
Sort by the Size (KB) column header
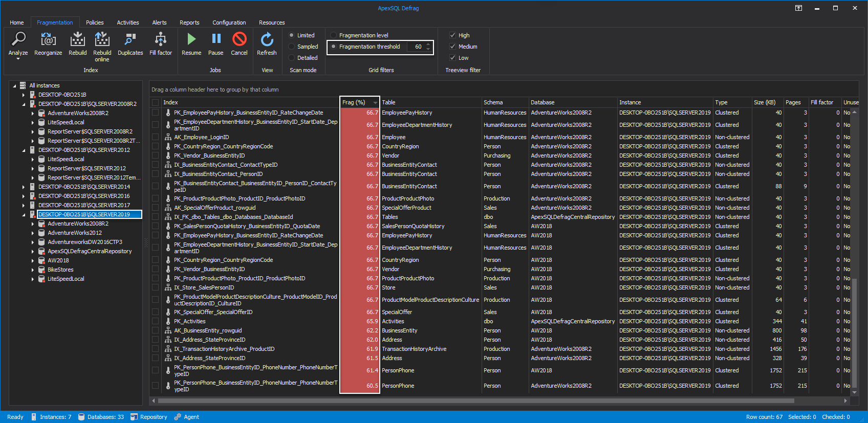pos(768,102)
